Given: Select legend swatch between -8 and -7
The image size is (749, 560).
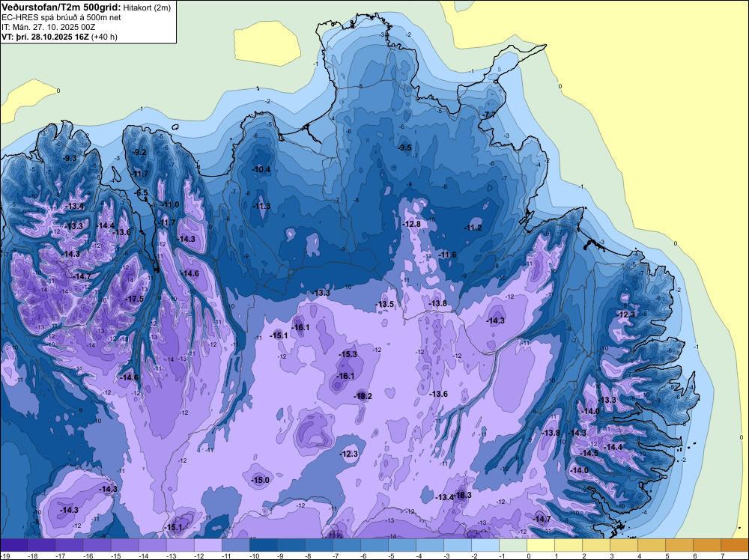Looking at the screenshot, I should pyautogui.click(x=318, y=545).
